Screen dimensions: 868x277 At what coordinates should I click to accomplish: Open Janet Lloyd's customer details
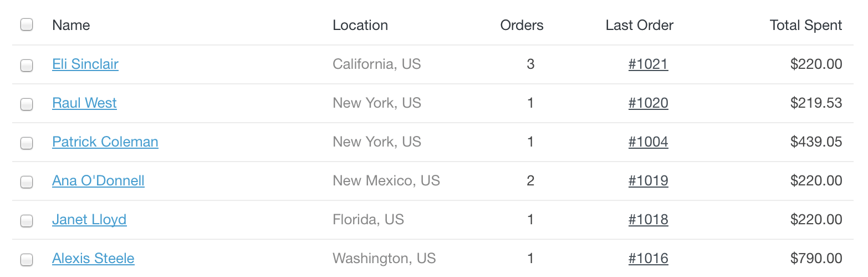coord(89,220)
